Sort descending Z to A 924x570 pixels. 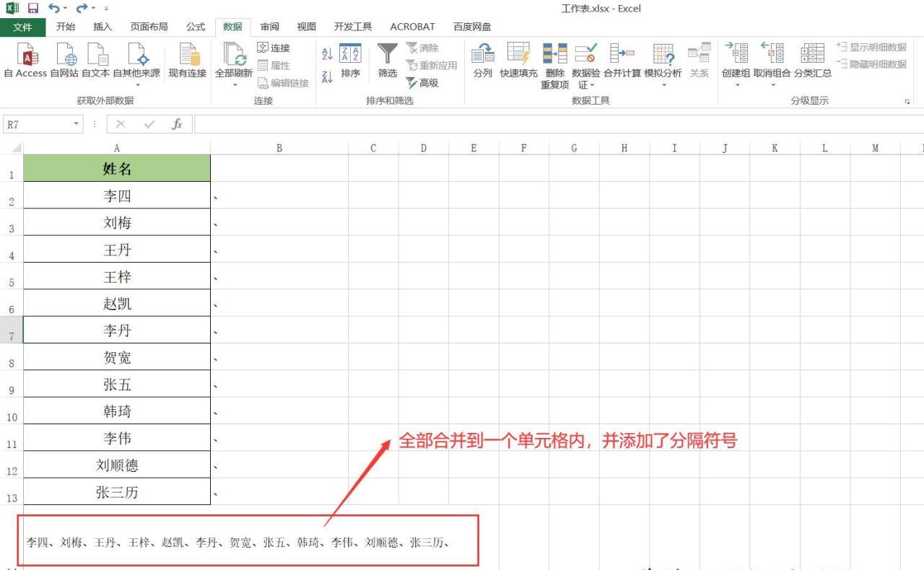coord(327,76)
